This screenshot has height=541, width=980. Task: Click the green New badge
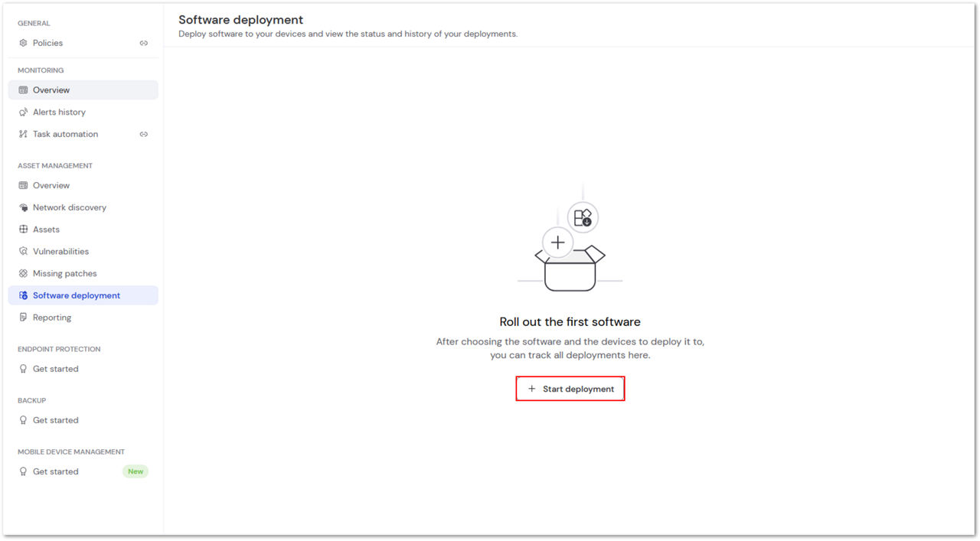coord(136,471)
